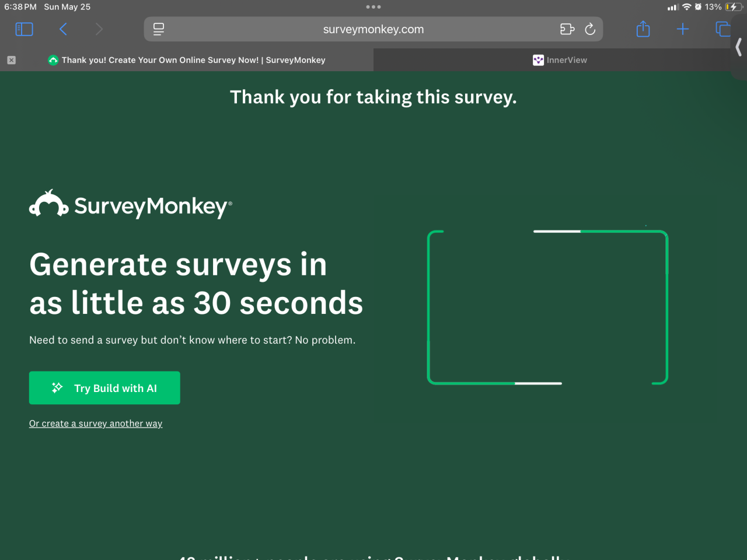The width and height of the screenshot is (747, 560).
Task: Show the Safari sidebar
Action: point(24,29)
